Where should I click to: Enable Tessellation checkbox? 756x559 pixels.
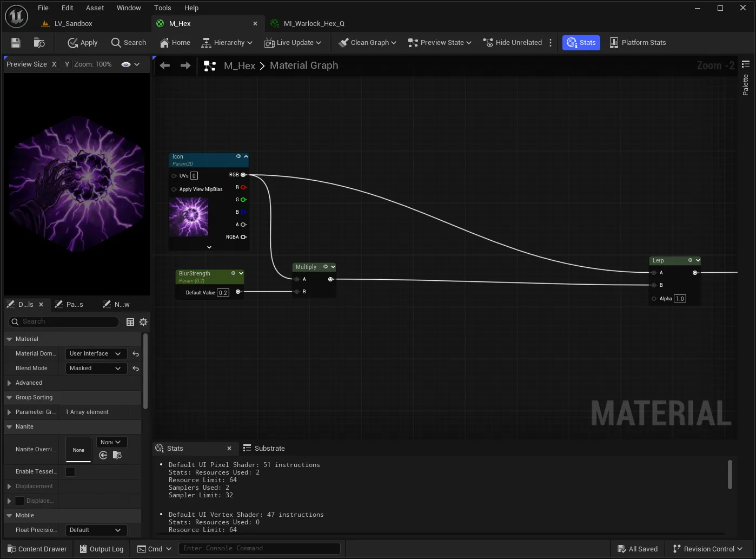(x=70, y=472)
